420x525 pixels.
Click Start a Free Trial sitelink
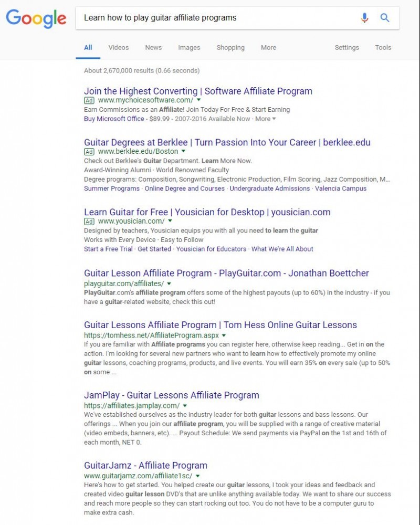[108, 249]
